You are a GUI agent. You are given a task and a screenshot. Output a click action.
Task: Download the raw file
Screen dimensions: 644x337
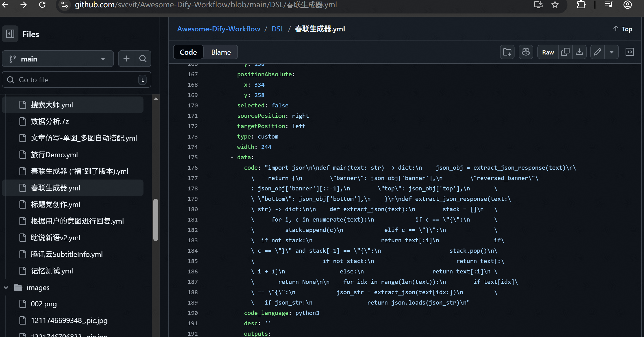[579, 52]
